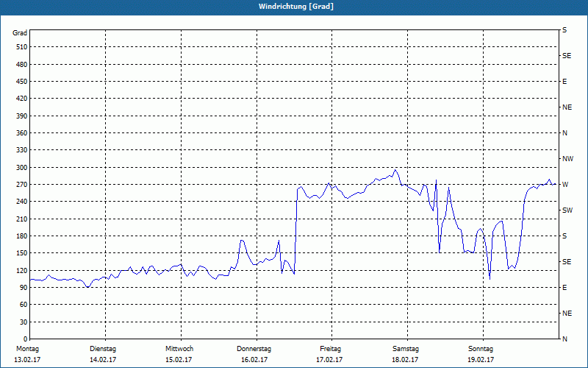Image resolution: width=588 pixels, height=368 pixels.
Task: Select the 'W' compass label
Action: tap(565, 185)
